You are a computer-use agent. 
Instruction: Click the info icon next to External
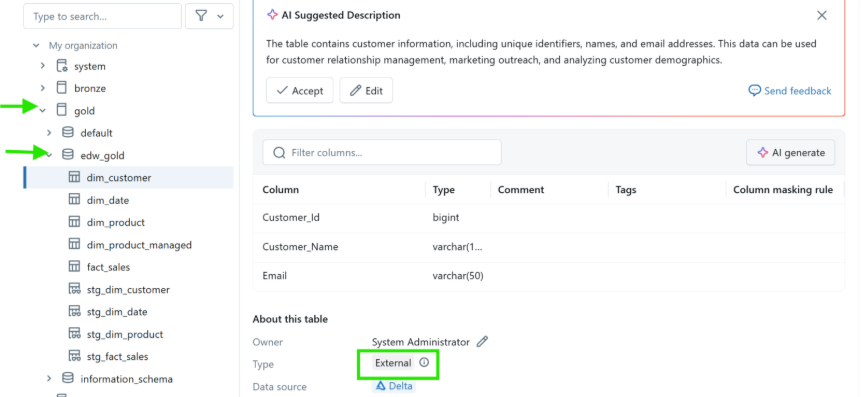pos(424,362)
